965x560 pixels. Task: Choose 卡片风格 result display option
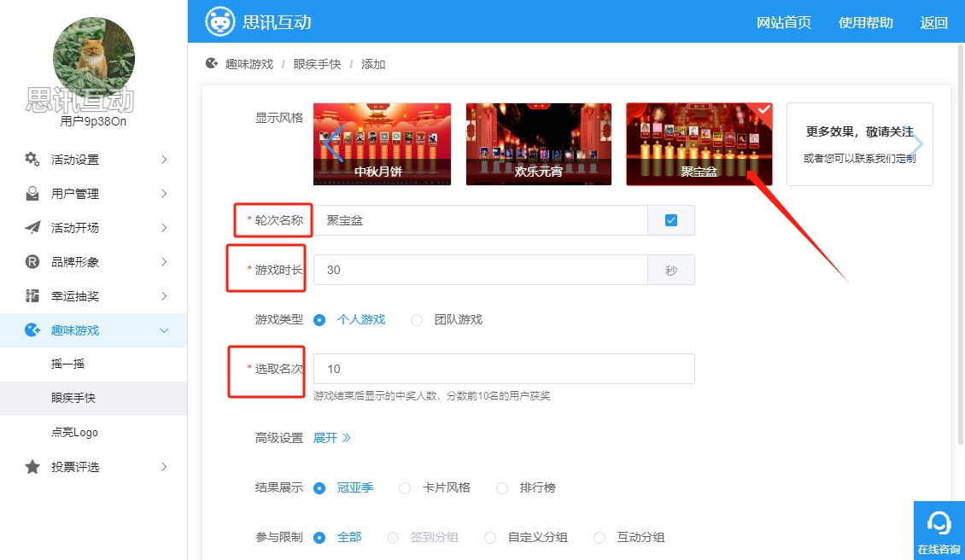(x=405, y=488)
